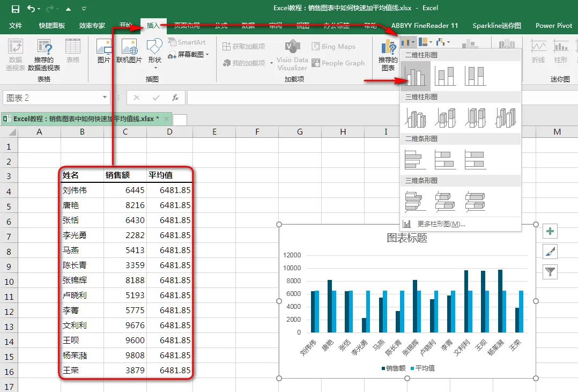The height and width of the screenshot is (392, 578).
Task: Open chart styles paintbrush button
Action: click(550, 252)
